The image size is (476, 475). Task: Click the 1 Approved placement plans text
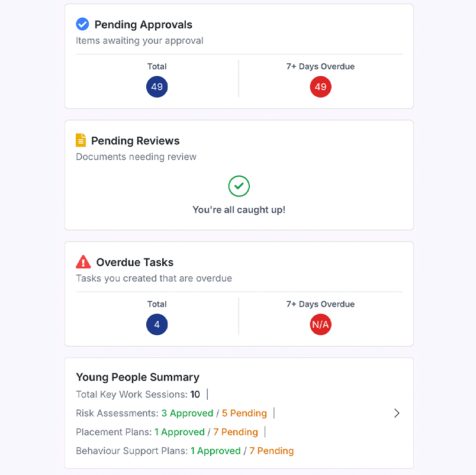(179, 432)
